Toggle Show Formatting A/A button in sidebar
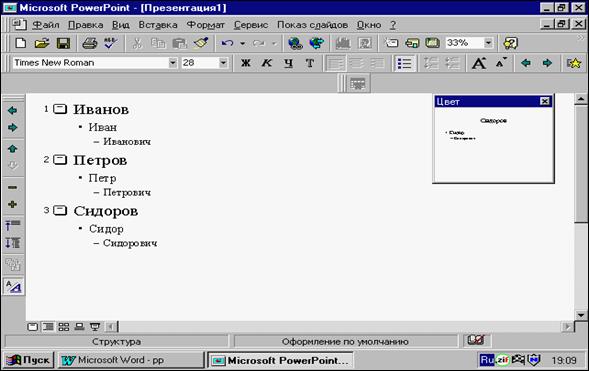The width and height of the screenshot is (589, 371). [x=14, y=287]
